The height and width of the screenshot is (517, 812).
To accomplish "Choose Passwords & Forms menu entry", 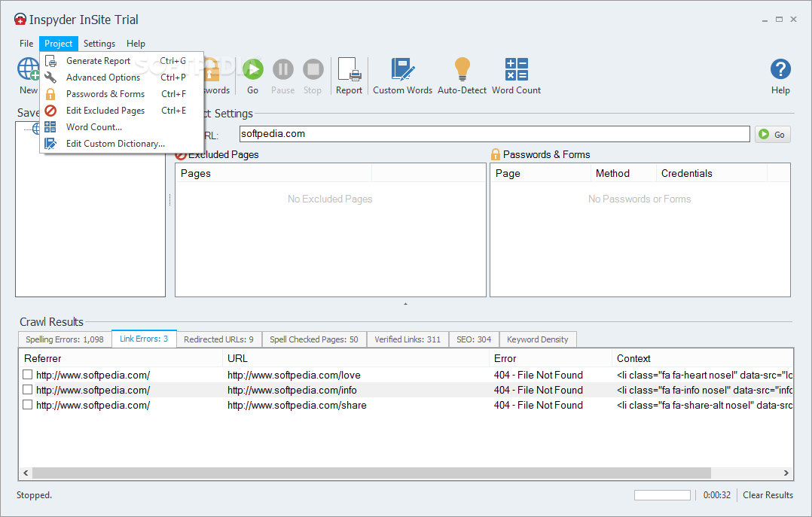I will (x=122, y=94).
